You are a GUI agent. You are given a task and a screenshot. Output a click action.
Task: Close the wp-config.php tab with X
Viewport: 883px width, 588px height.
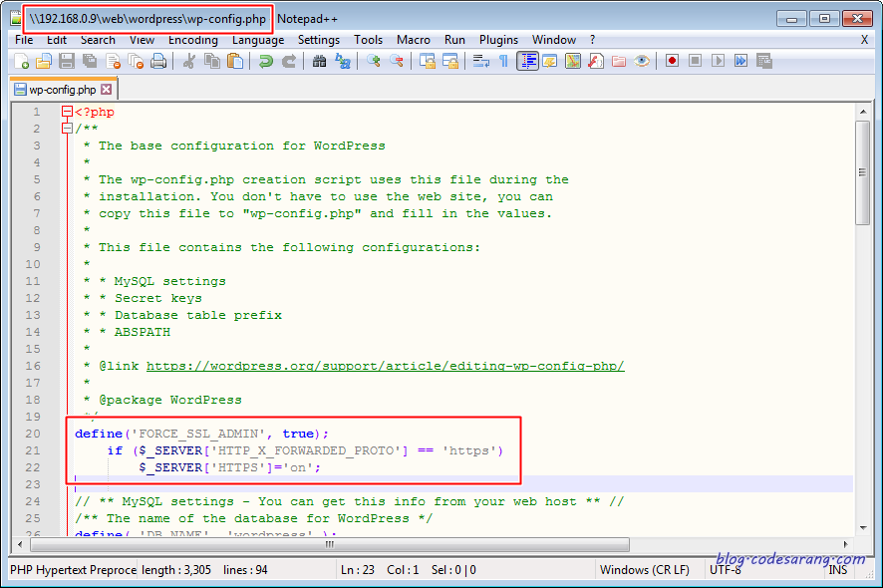pos(106,90)
